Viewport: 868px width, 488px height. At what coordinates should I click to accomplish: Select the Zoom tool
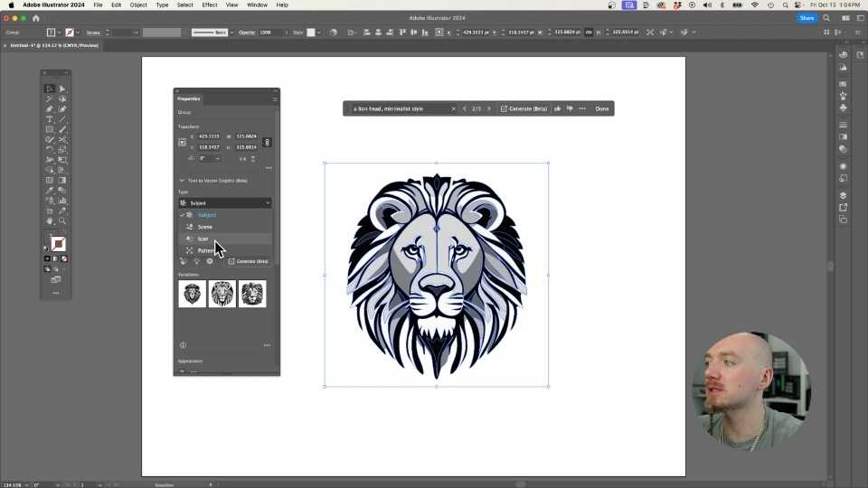[x=62, y=221]
